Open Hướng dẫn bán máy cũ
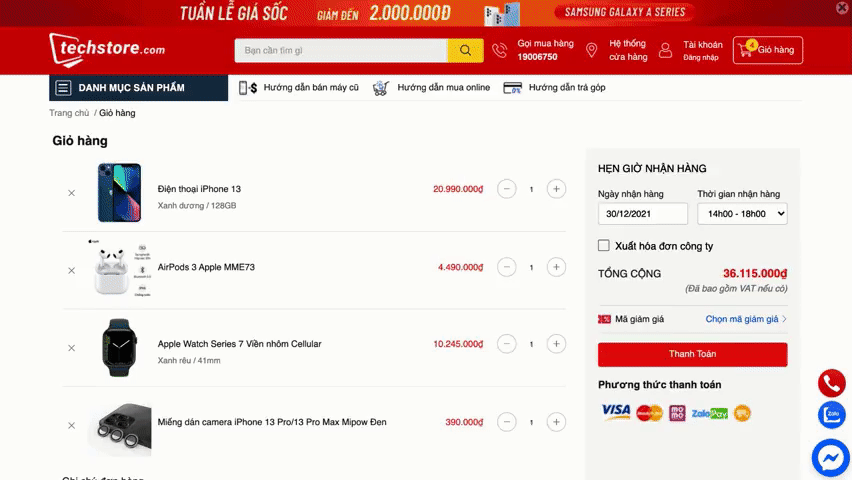The image size is (852, 480). (x=311, y=88)
